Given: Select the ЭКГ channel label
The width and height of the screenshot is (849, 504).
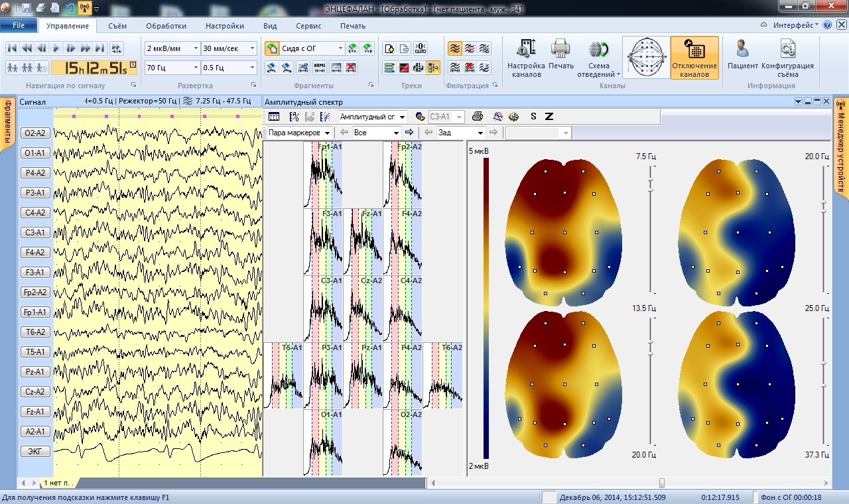Looking at the screenshot, I should pos(35,452).
